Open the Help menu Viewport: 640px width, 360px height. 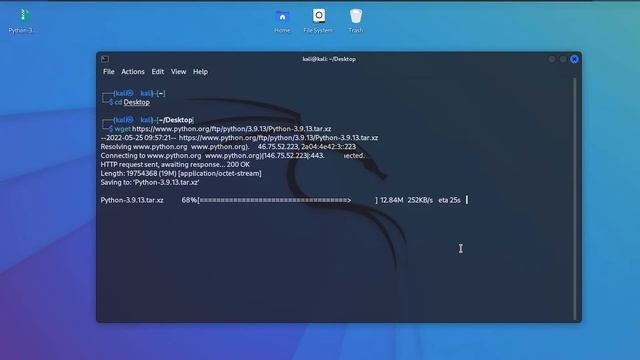click(x=200, y=72)
